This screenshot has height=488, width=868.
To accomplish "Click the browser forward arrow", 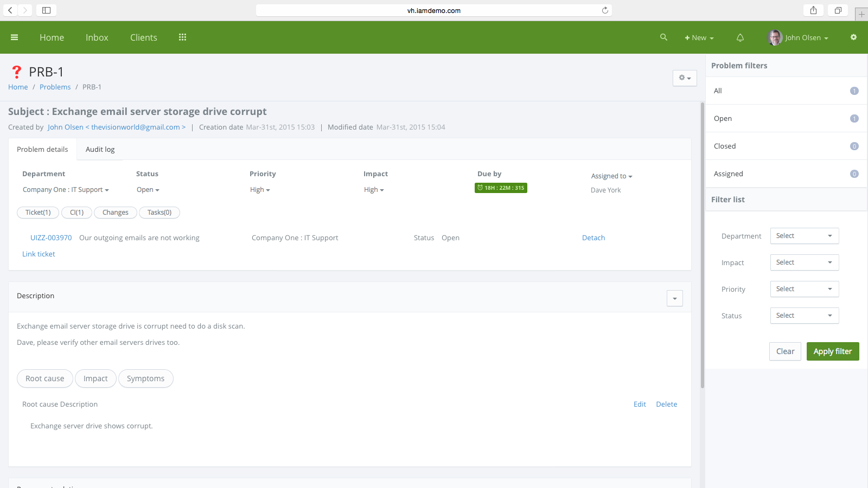I will point(25,10).
